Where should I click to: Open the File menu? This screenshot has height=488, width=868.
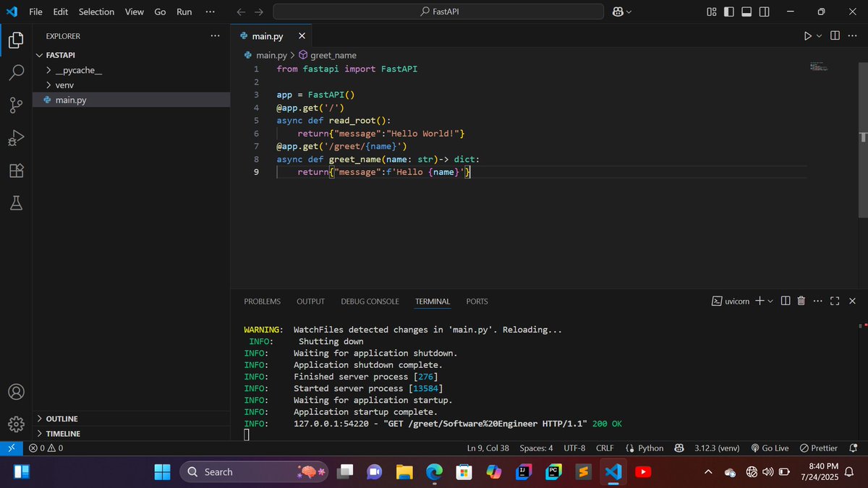pyautogui.click(x=35, y=12)
